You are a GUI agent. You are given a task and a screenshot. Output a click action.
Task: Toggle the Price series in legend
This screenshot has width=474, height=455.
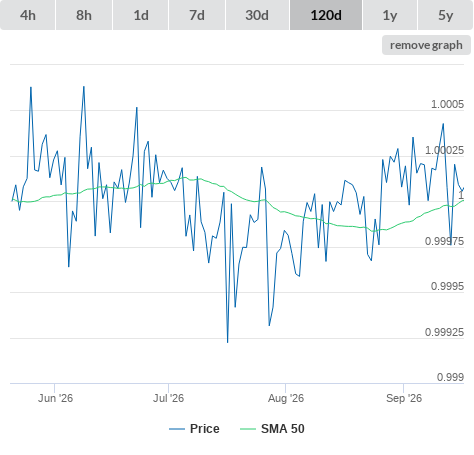pyautogui.click(x=204, y=429)
